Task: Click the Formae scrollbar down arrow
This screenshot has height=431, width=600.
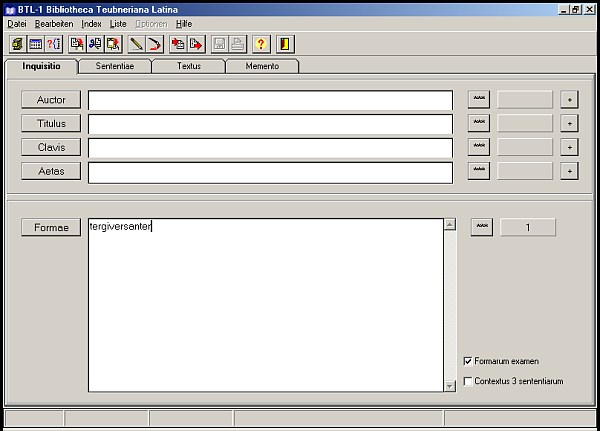Action: pos(450,386)
